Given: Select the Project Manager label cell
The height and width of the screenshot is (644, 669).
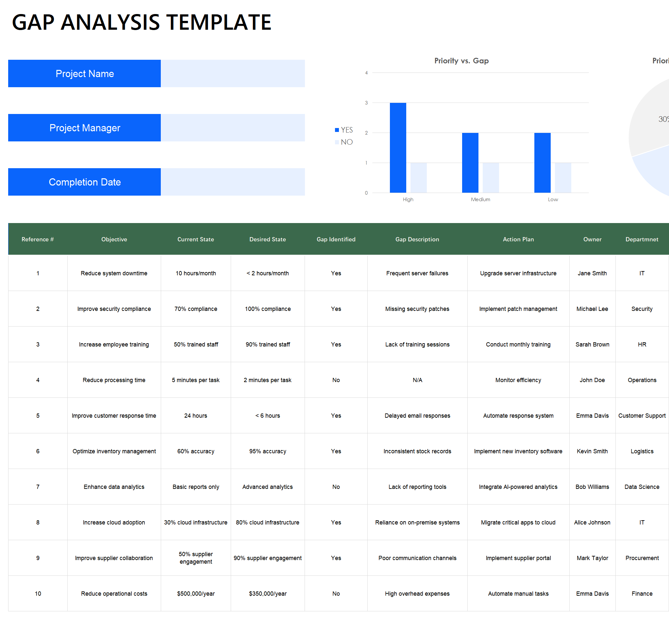Looking at the screenshot, I should click(84, 128).
